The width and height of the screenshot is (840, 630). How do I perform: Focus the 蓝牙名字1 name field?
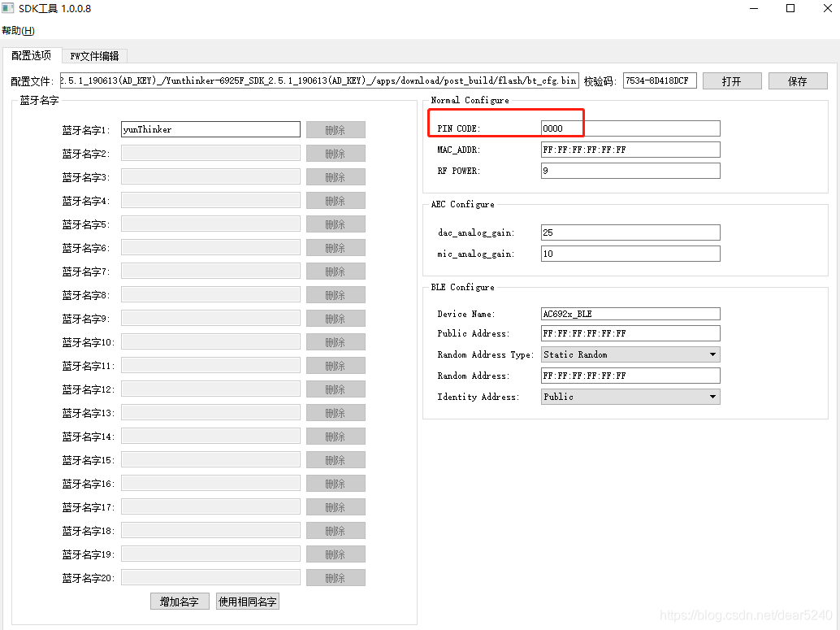click(x=210, y=129)
